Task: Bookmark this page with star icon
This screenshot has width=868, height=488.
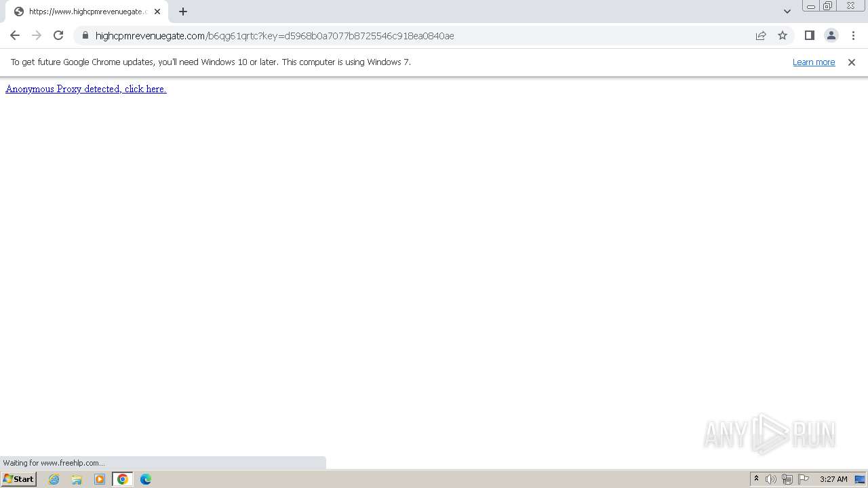Action: pyautogui.click(x=783, y=35)
